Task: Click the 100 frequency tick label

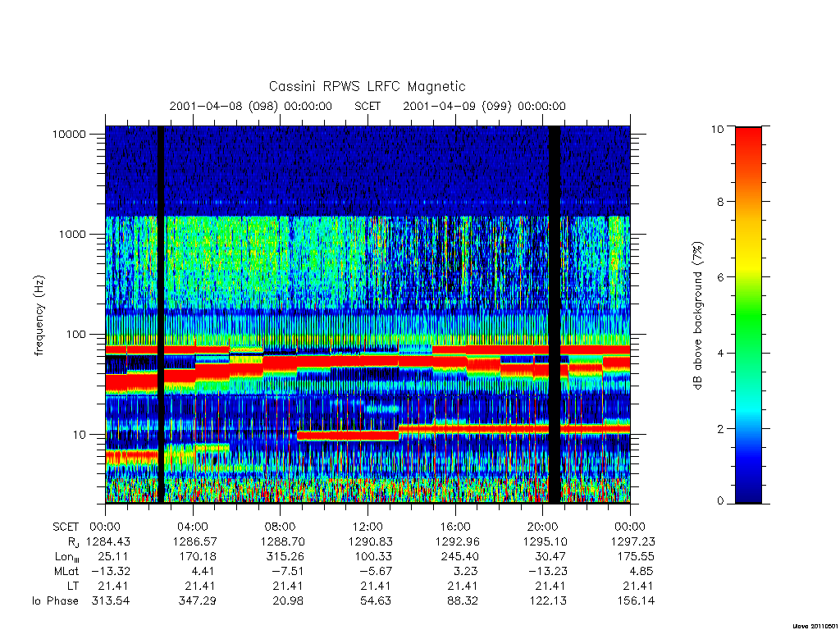Action: point(76,335)
